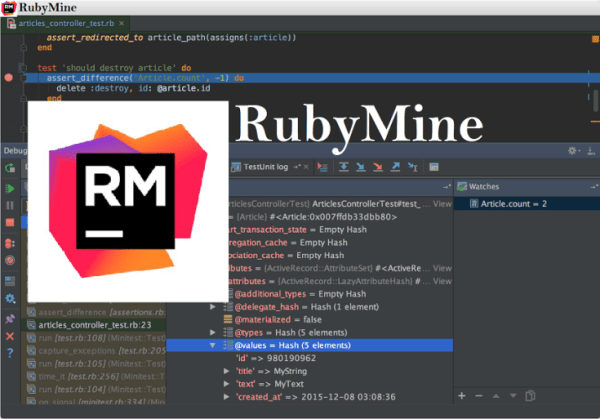Click the red Force Step Into icon
This screenshot has width=600, height=419.
pos(378,167)
